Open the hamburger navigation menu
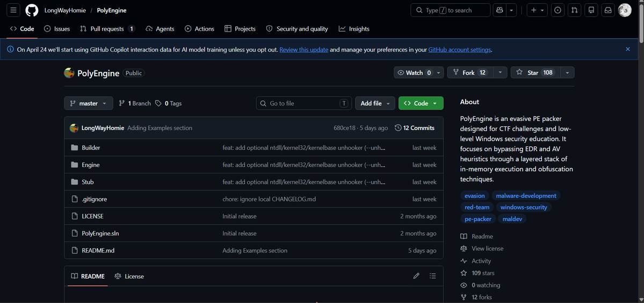This screenshot has width=644, height=303. tap(13, 10)
